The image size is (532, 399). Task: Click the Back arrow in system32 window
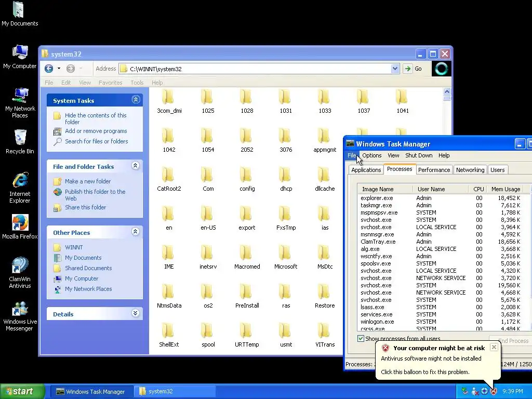tap(49, 69)
